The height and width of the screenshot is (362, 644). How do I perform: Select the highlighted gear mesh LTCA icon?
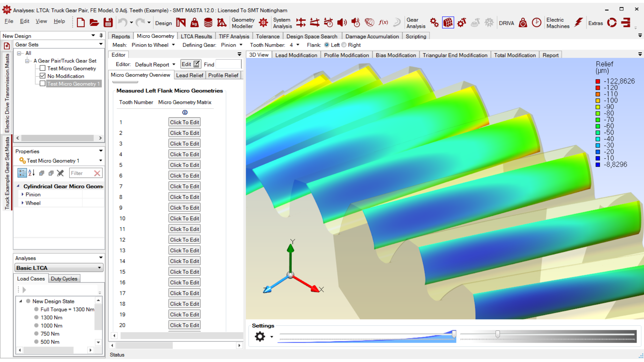448,23
